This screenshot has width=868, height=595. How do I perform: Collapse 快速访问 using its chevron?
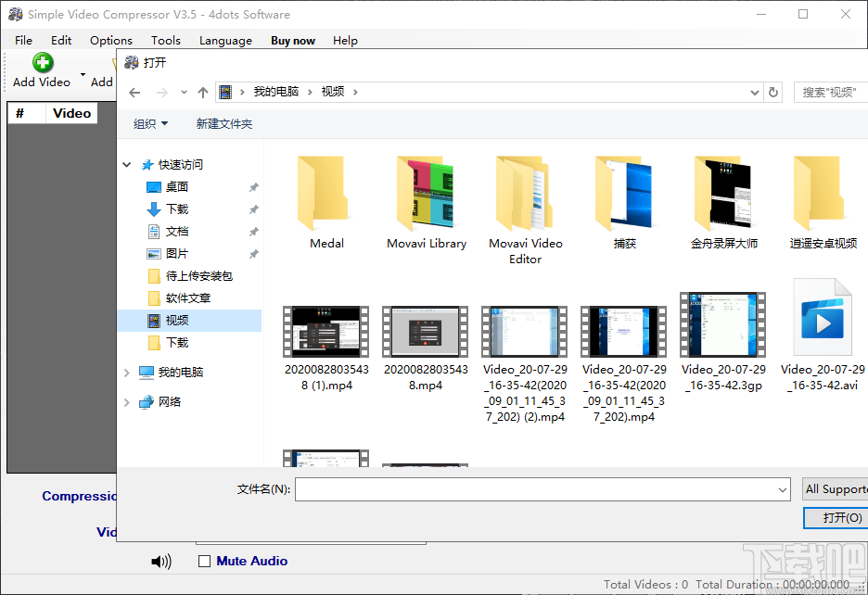pos(127,164)
